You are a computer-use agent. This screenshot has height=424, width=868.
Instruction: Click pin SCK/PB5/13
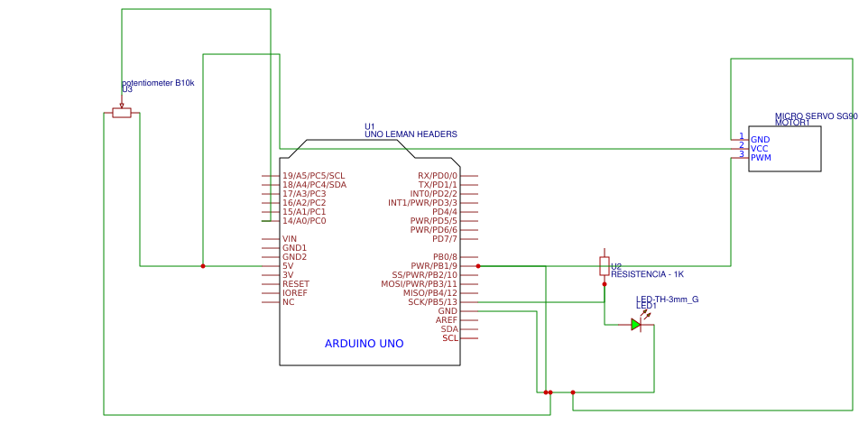[433, 302]
